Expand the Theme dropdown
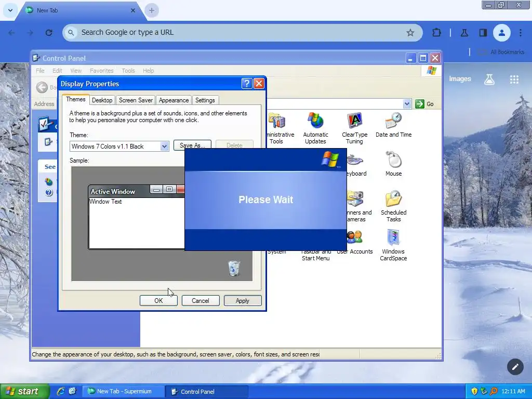The image size is (532, 399). point(164,146)
